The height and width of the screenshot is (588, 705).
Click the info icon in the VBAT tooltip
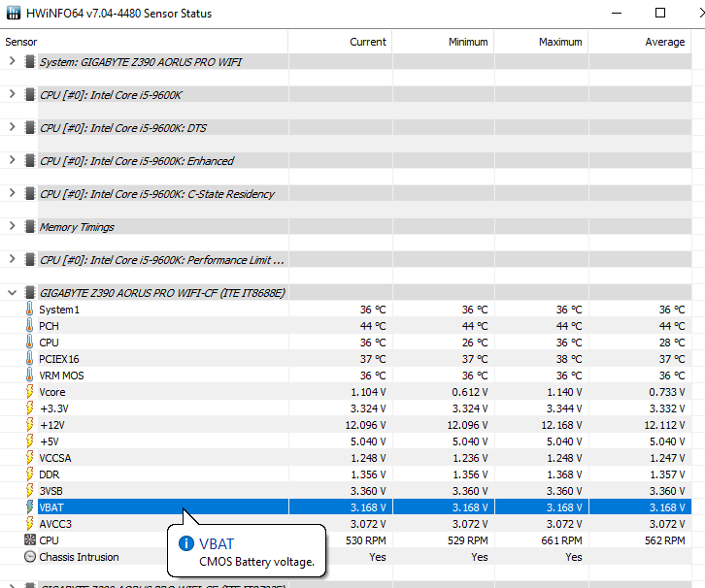tap(186, 543)
